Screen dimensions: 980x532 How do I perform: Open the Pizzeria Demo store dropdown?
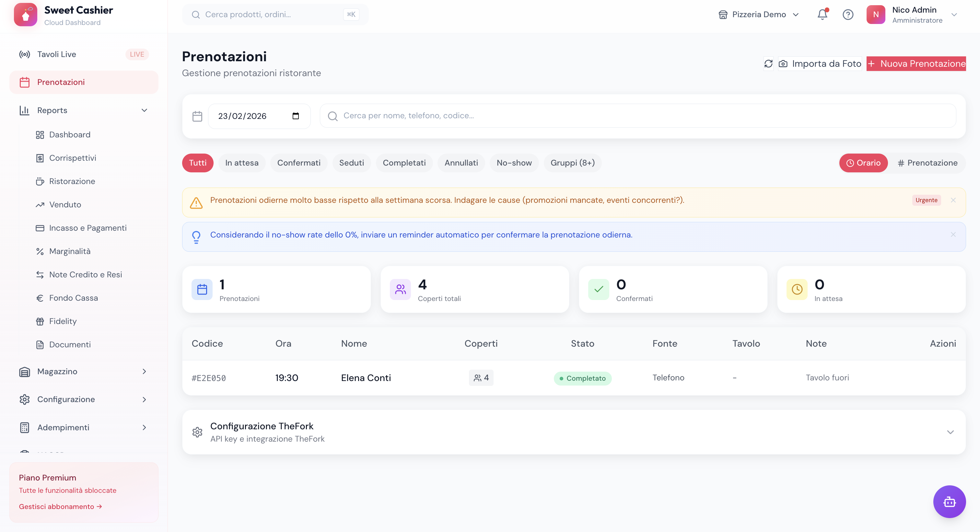[x=759, y=15]
